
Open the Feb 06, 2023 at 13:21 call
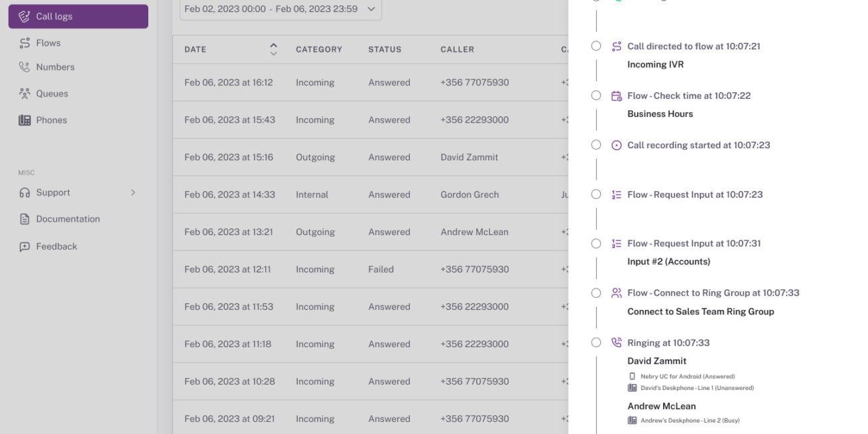(x=371, y=232)
